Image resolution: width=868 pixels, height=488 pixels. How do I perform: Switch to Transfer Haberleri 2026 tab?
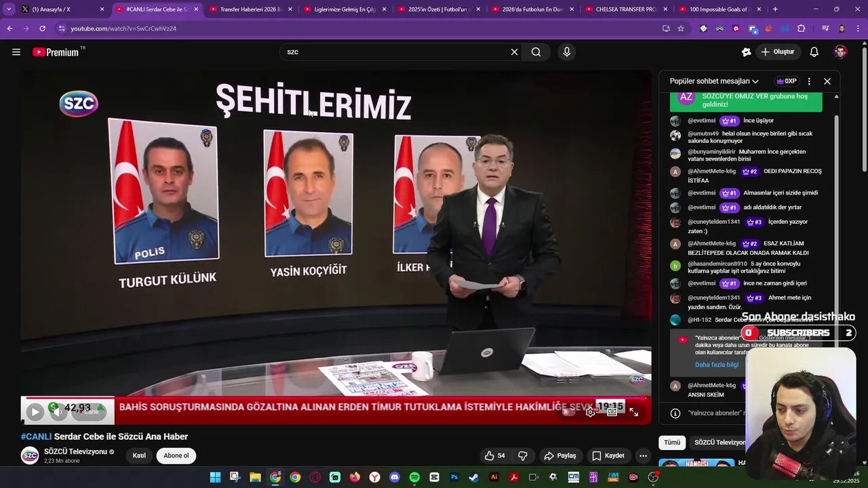pyautogui.click(x=251, y=9)
